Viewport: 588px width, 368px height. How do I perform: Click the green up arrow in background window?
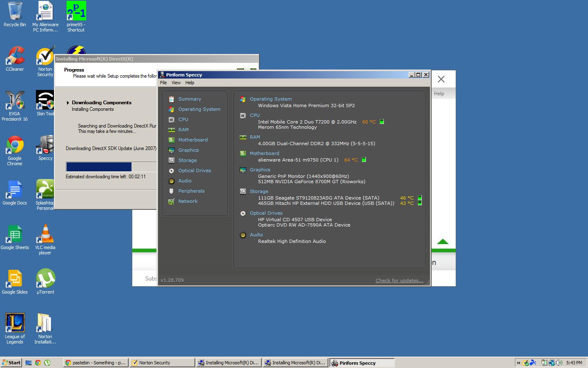point(443,242)
